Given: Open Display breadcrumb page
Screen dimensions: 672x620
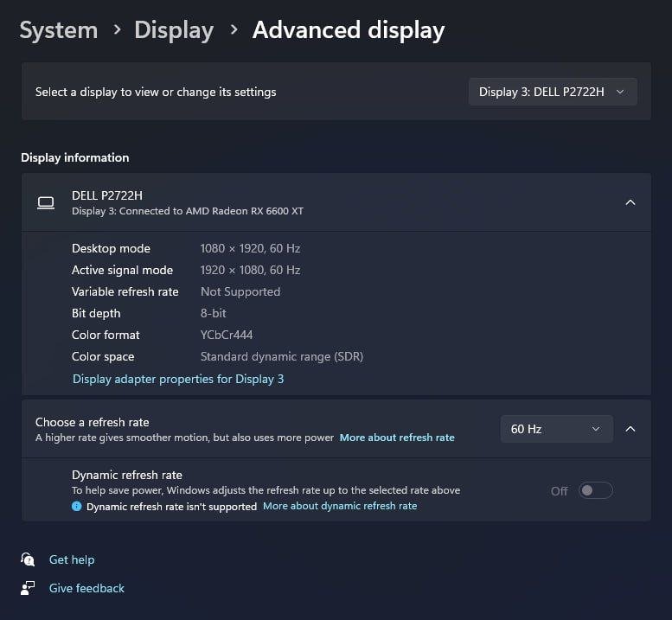Looking at the screenshot, I should (x=174, y=30).
